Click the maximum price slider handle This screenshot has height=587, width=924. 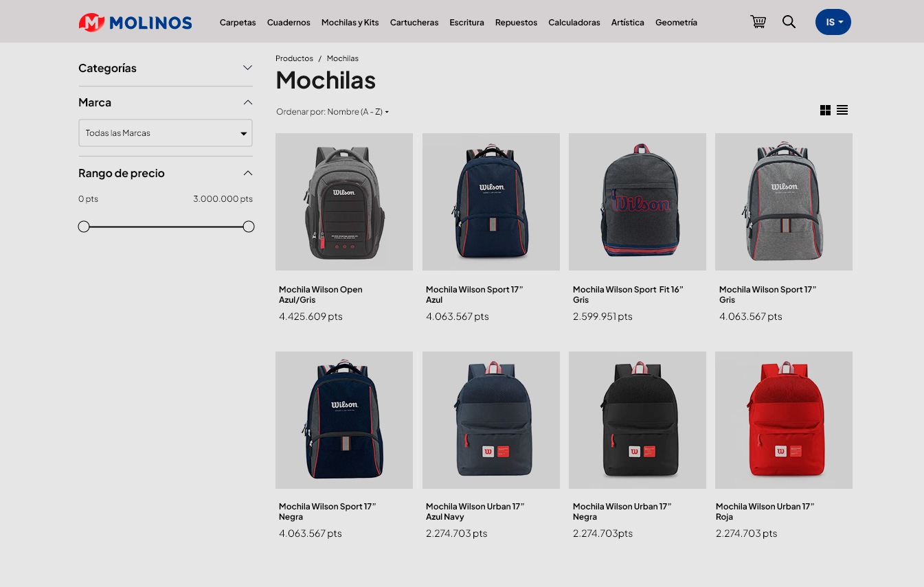pyautogui.click(x=249, y=227)
